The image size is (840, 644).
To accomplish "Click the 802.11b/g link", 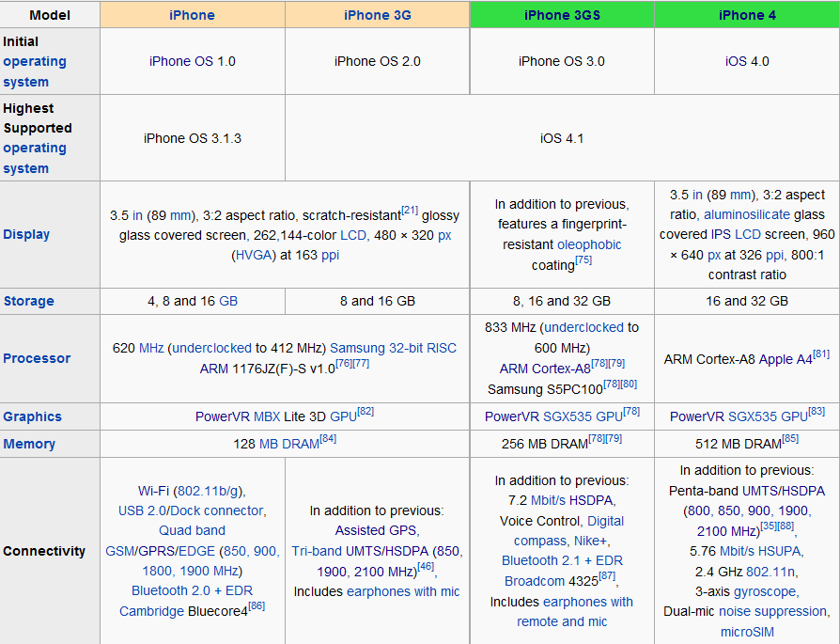I will point(210,491).
